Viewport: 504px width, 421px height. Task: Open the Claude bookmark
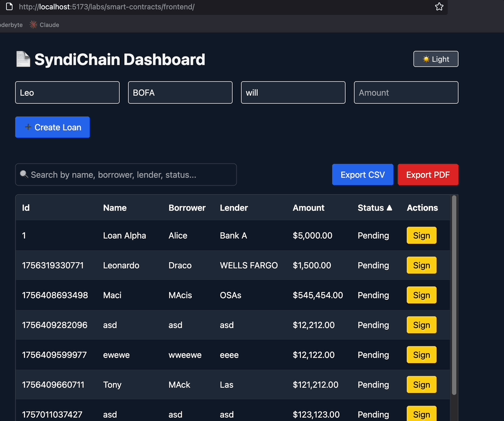[x=44, y=25]
